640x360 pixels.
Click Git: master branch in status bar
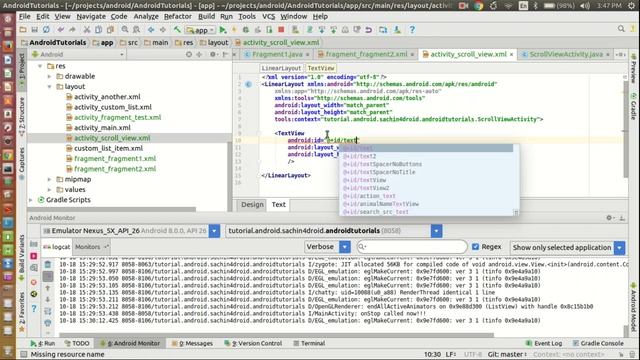507,354
